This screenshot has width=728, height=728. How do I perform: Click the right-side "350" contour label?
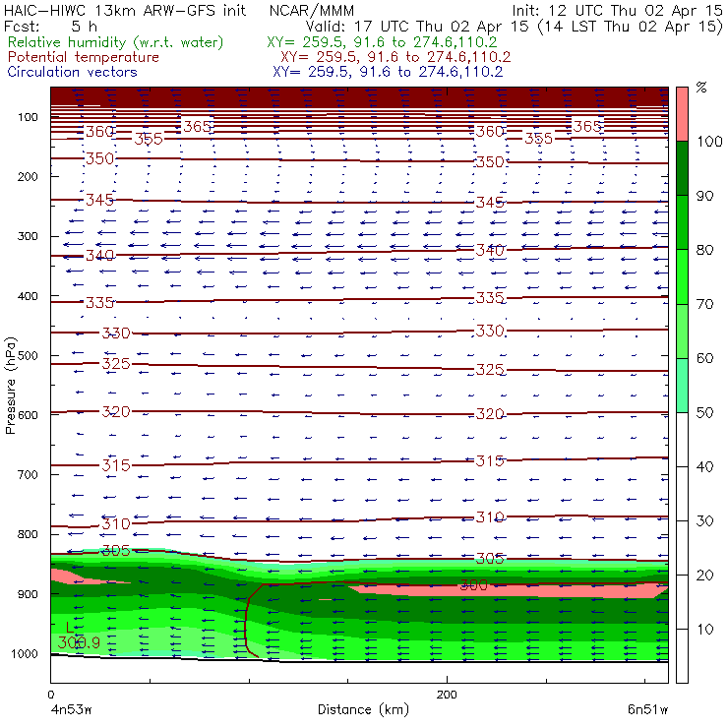pos(490,162)
